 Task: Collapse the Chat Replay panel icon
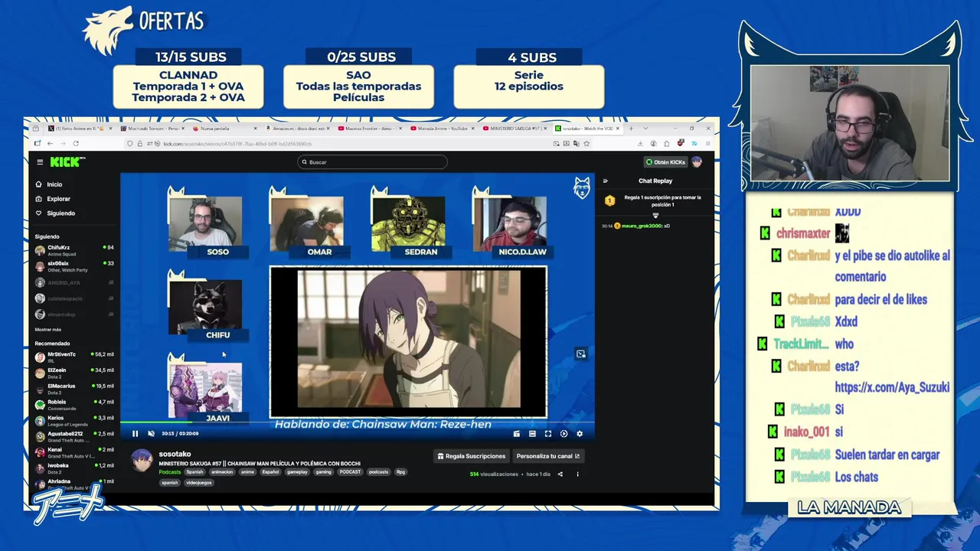click(605, 181)
